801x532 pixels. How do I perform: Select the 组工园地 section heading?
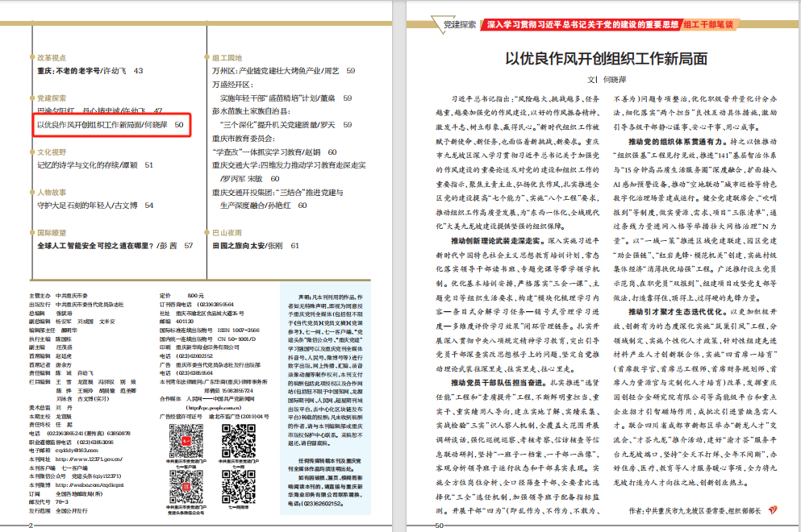click(227, 58)
